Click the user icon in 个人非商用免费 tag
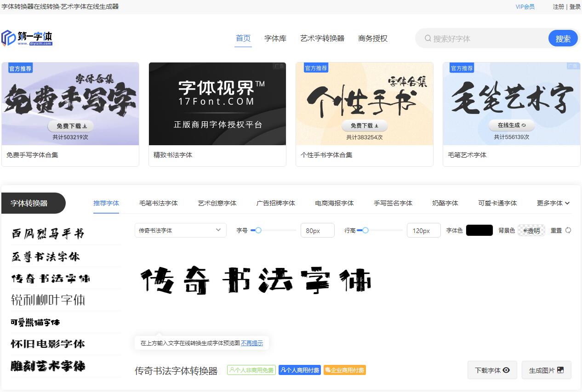 point(232,370)
